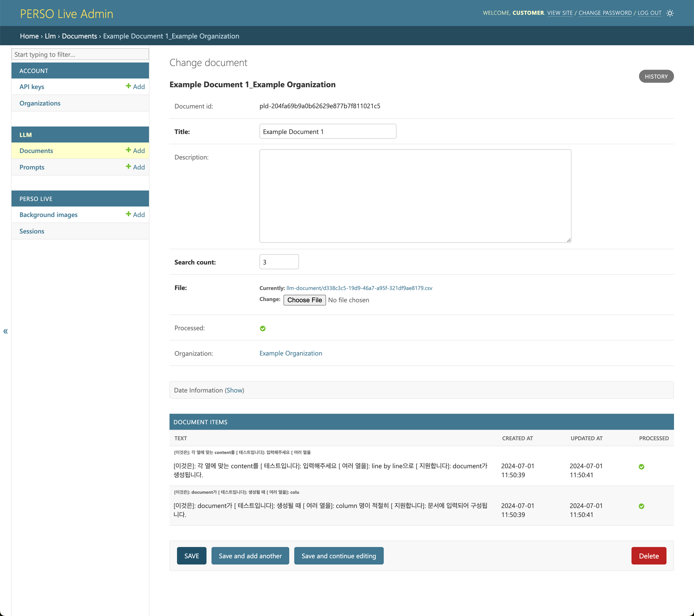Show the Date Information section
The height and width of the screenshot is (616, 694).
234,390
